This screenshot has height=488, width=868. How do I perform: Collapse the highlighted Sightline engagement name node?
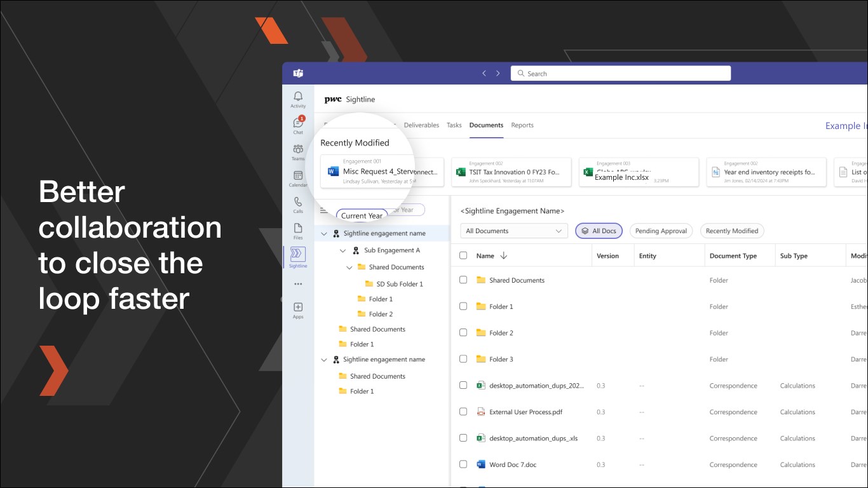(324, 234)
